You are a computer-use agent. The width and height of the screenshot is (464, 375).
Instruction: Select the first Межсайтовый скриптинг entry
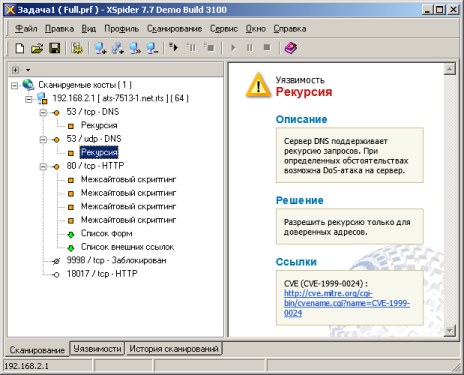[x=128, y=179]
